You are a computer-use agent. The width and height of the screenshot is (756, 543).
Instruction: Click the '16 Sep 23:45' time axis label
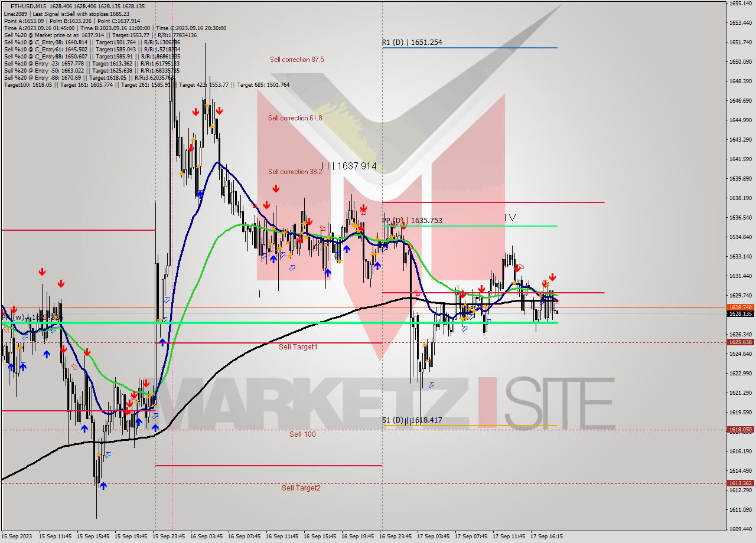[x=396, y=537]
